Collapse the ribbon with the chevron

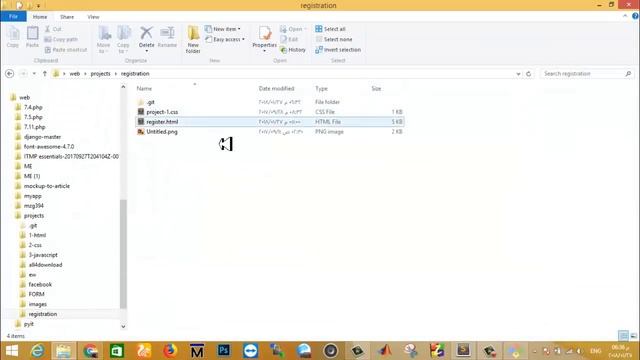[625, 16]
